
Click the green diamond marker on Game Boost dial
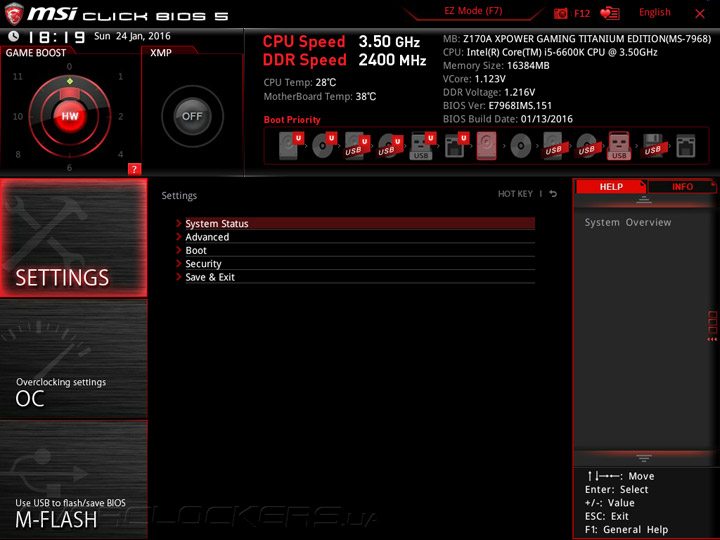pyautogui.click(x=70, y=81)
